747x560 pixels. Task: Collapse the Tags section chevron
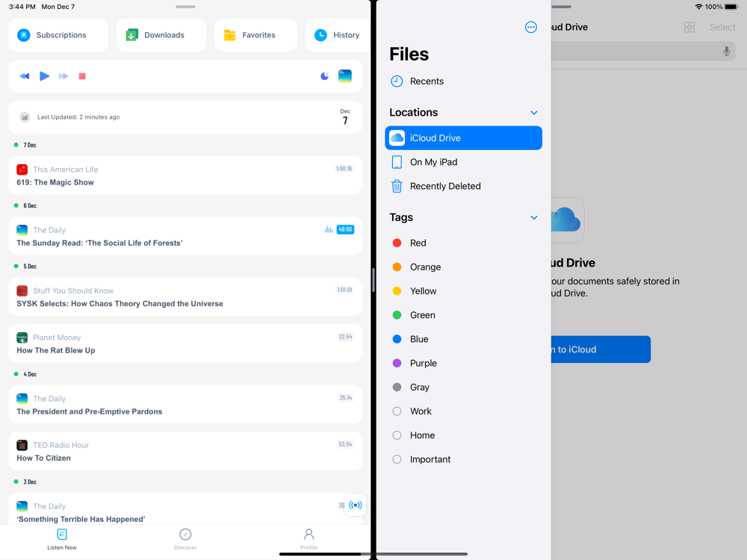pos(534,217)
